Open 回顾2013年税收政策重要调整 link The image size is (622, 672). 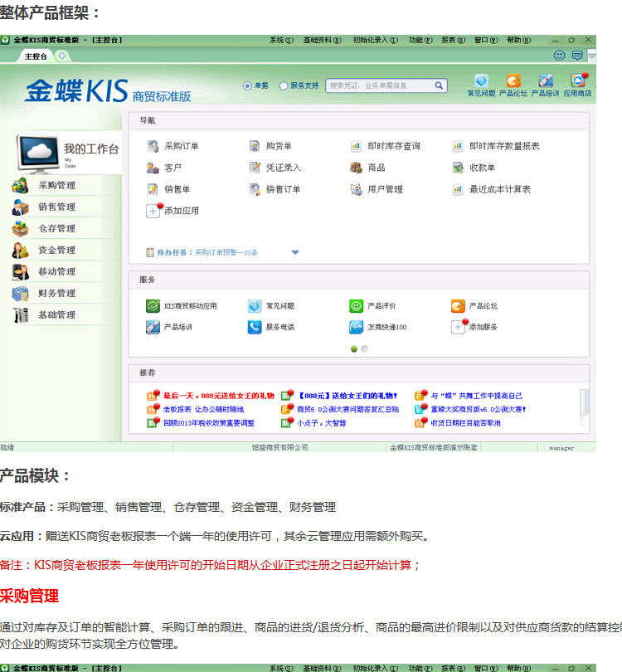tap(209, 423)
